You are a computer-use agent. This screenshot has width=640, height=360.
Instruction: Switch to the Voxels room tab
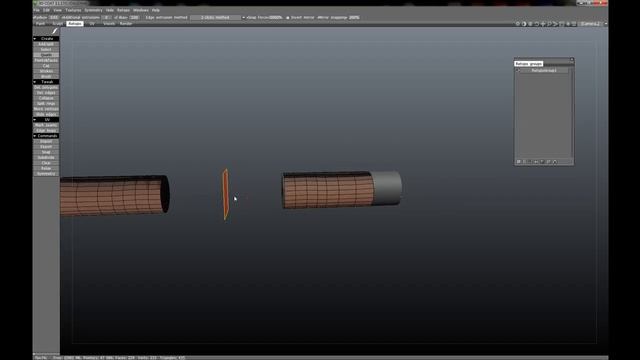(109, 24)
